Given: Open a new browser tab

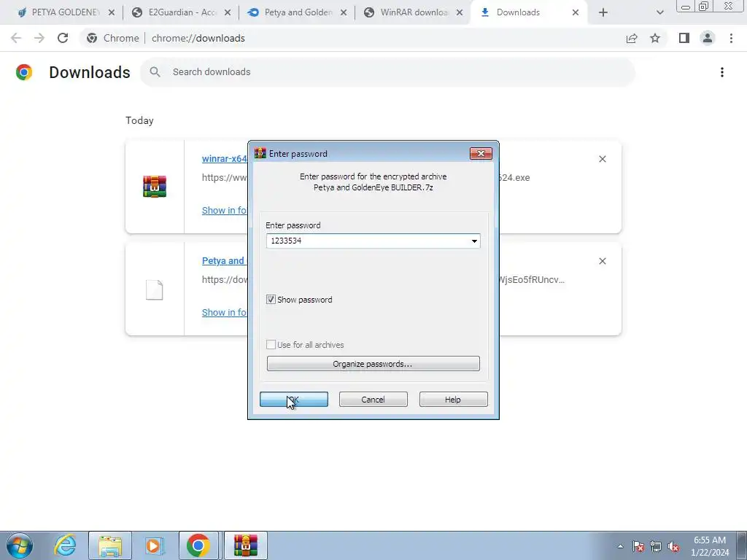Looking at the screenshot, I should 603,12.
